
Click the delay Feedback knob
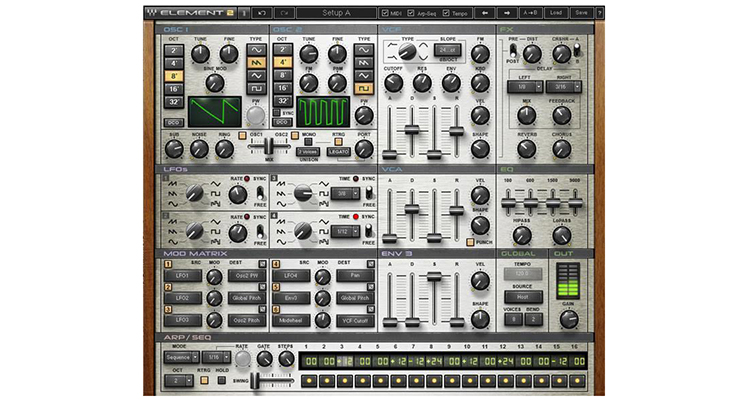click(x=562, y=115)
